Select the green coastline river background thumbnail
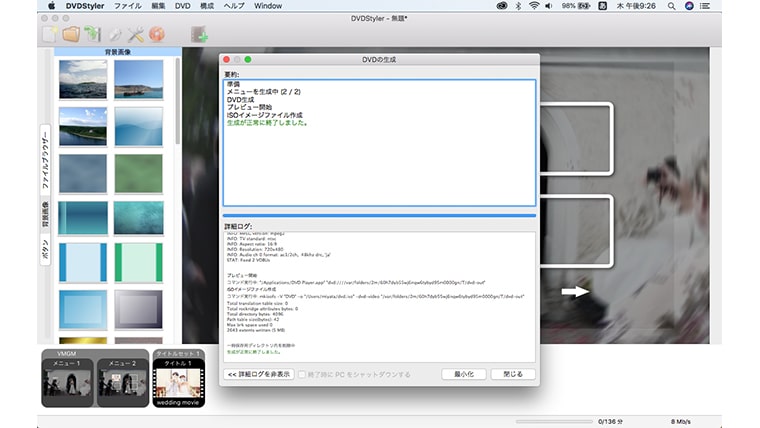This screenshot has height=428, width=760. tap(83, 127)
